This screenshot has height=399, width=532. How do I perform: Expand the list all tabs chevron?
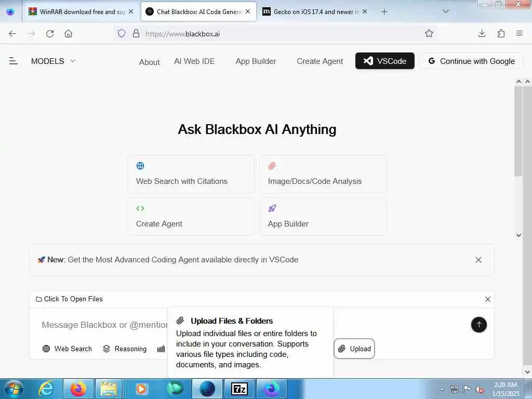(x=446, y=11)
